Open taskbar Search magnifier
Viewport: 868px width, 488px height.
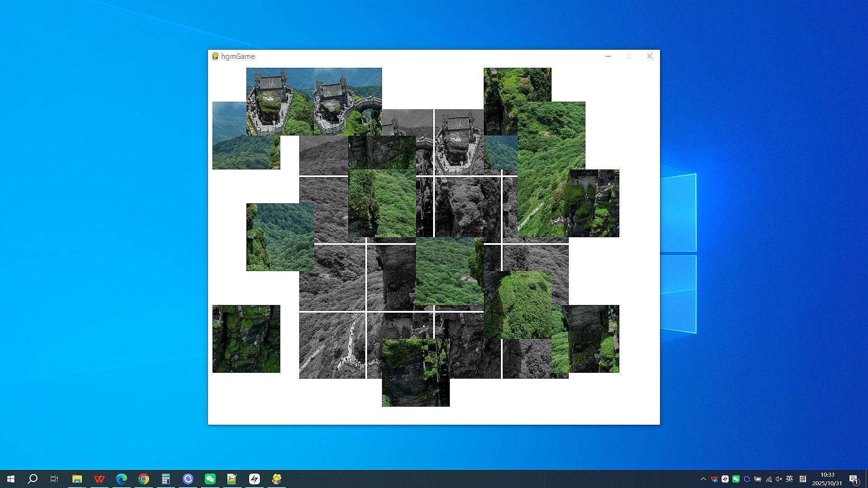click(x=33, y=479)
